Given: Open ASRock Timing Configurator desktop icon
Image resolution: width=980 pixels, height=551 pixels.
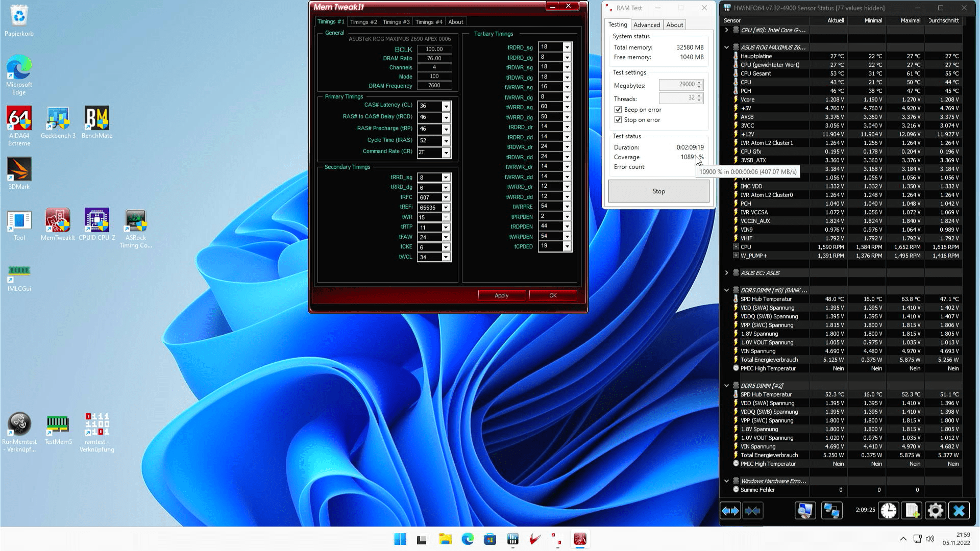Looking at the screenshot, I should coord(136,228).
